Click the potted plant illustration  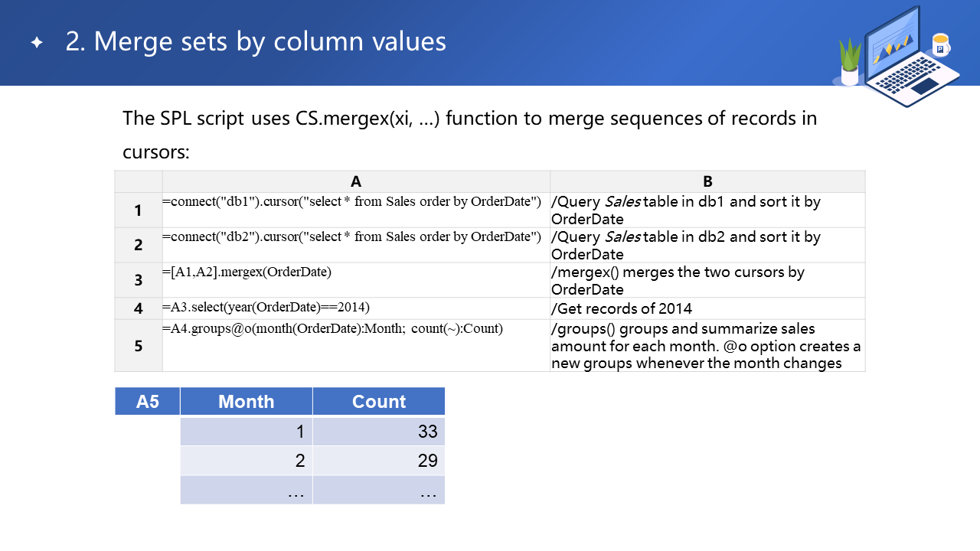coord(850,63)
